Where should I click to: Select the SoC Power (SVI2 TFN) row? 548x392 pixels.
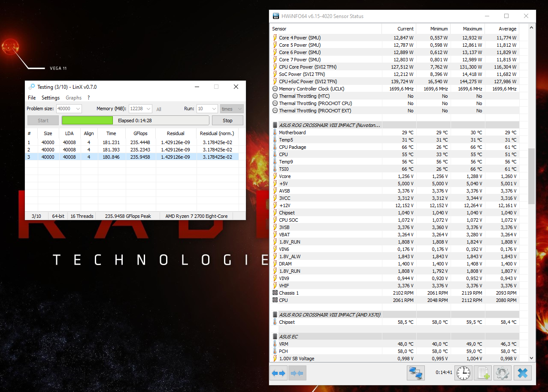(x=394, y=74)
